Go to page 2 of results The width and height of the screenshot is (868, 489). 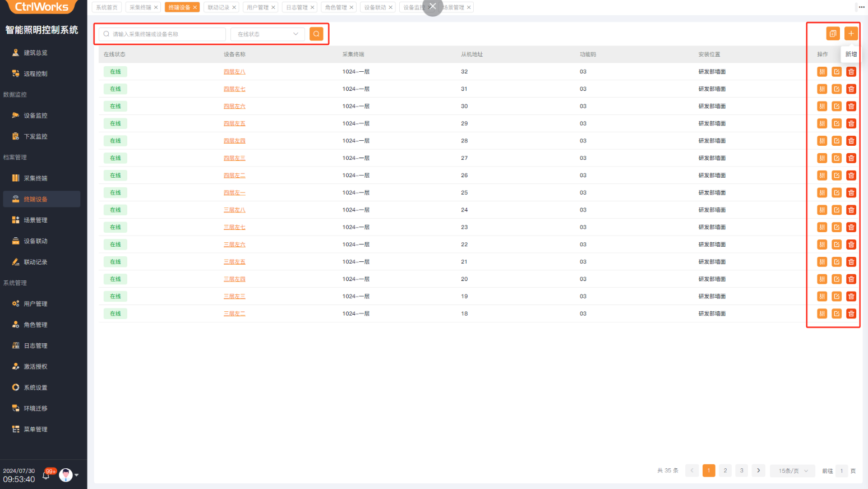(x=725, y=470)
